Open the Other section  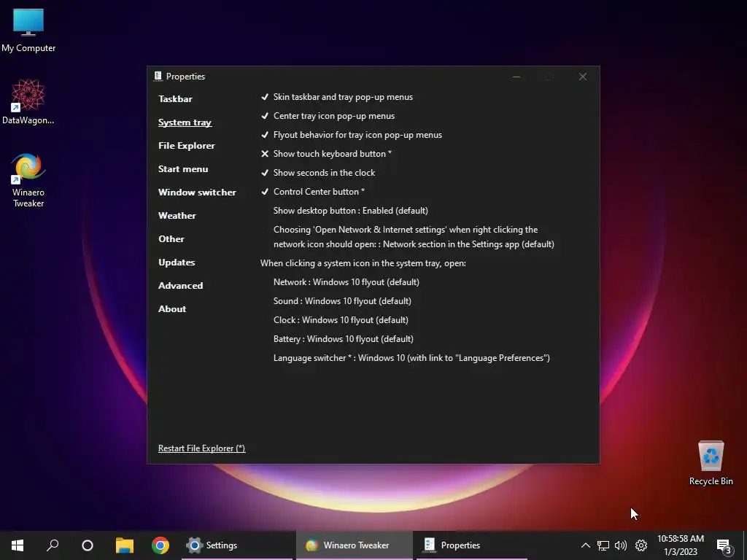171,239
